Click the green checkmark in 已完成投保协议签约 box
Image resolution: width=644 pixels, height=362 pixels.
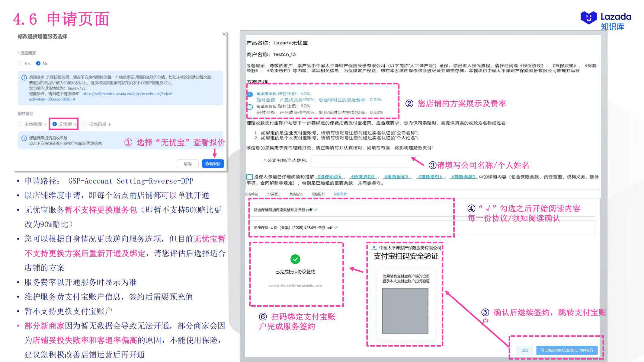click(x=296, y=259)
